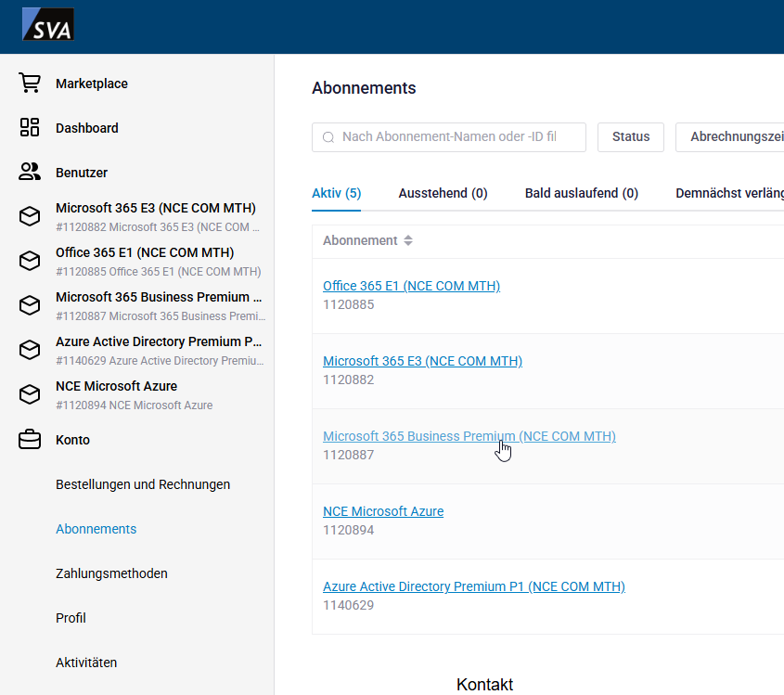Select Abonnements in the Konto submenu

coord(96,529)
